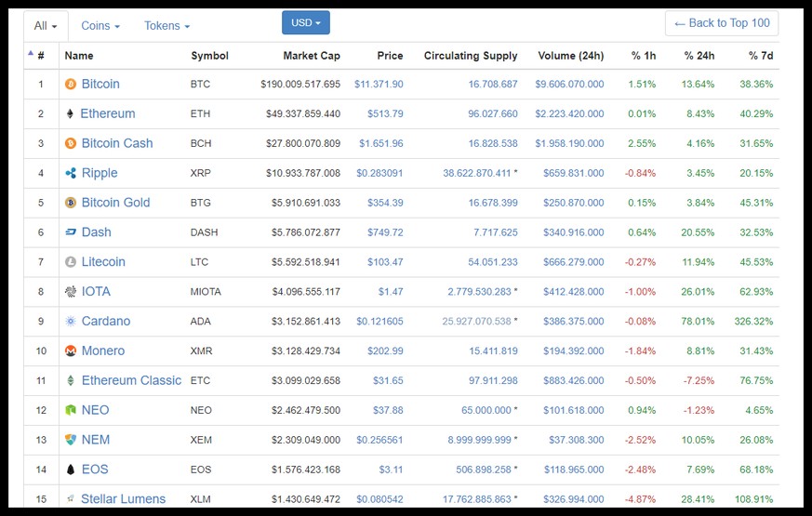Open the NEO name link

95,410
